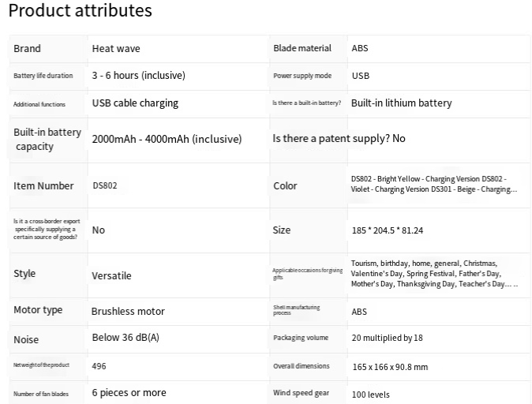Click the Power supply mode label
The image size is (532, 404).
pos(302,76)
